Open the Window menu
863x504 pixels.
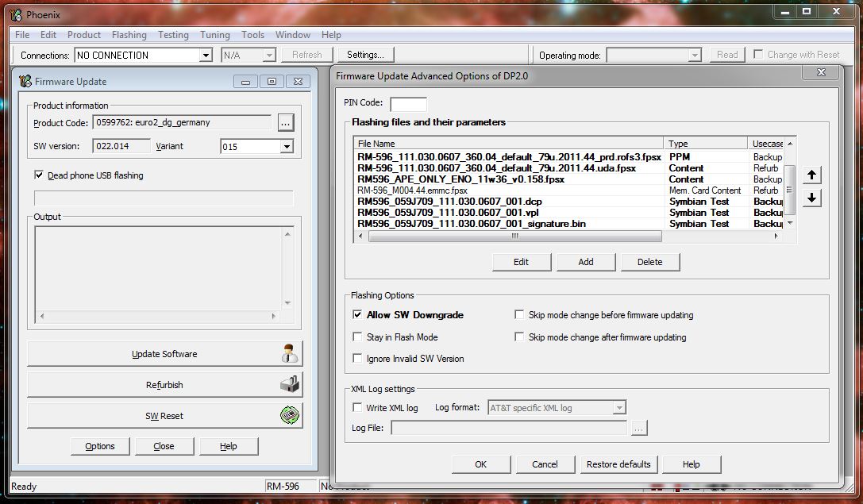coord(293,35)
